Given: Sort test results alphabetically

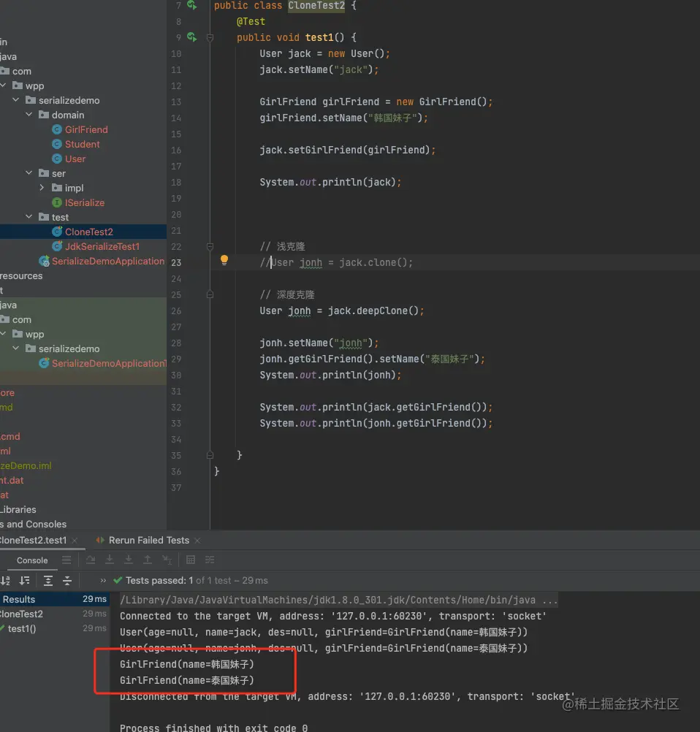Looking at the screenshot, I should [5, 580].
